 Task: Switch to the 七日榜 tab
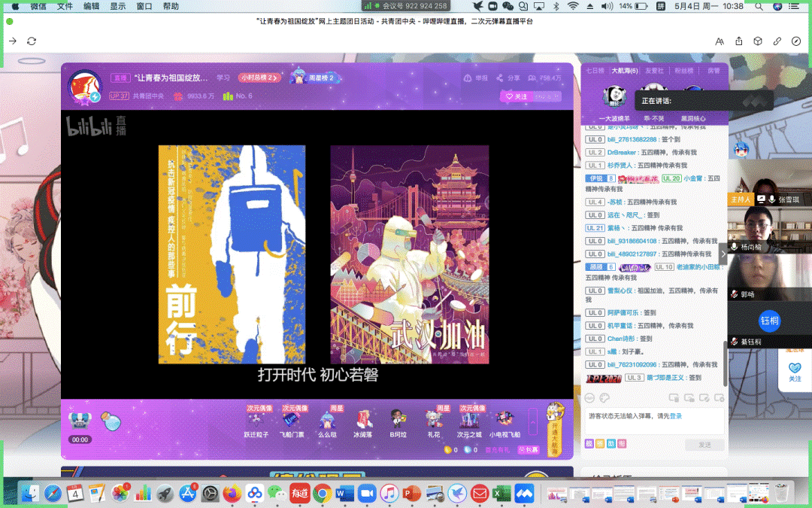point(594,71)
